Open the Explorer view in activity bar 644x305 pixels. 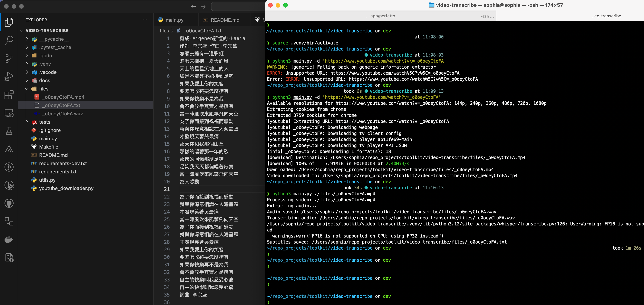tap(9, 22)
